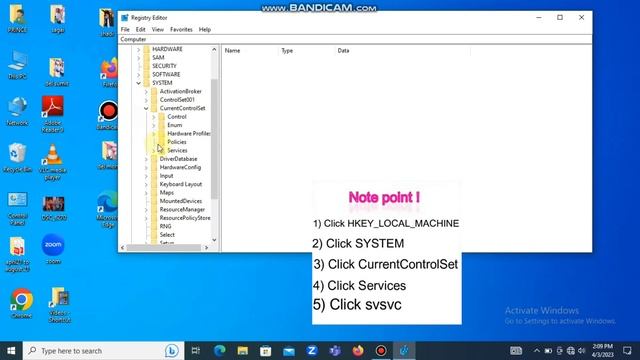640x360 pixels.
Task: Expand the Enum subkey
Action: tap(154, 125)
